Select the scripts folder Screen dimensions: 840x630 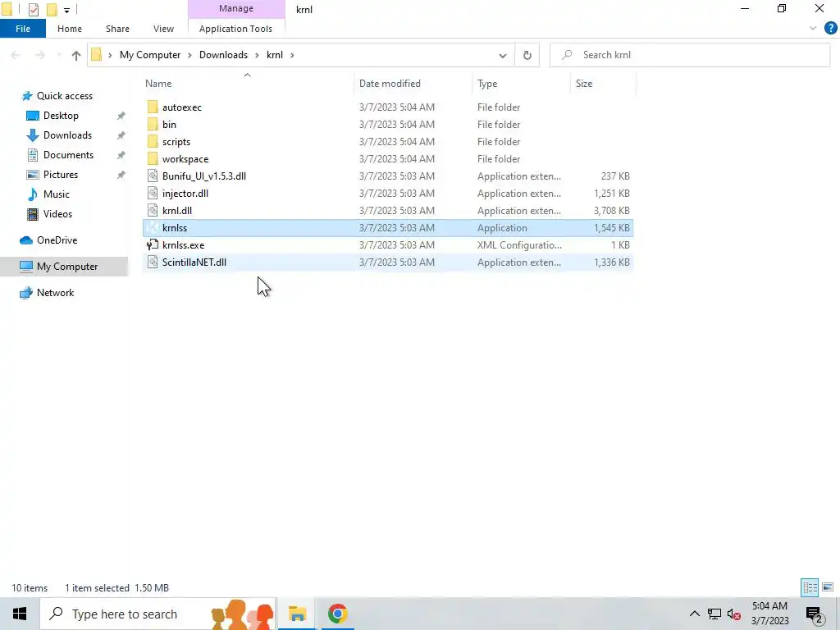pos(176,142)
